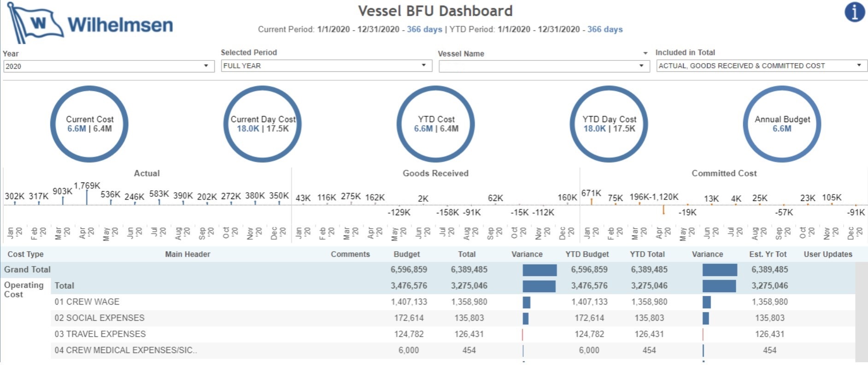The width and height of the screenshot is (868, 365).
Task: Click the Grand Total variance bar
Action: click(540, 270)
